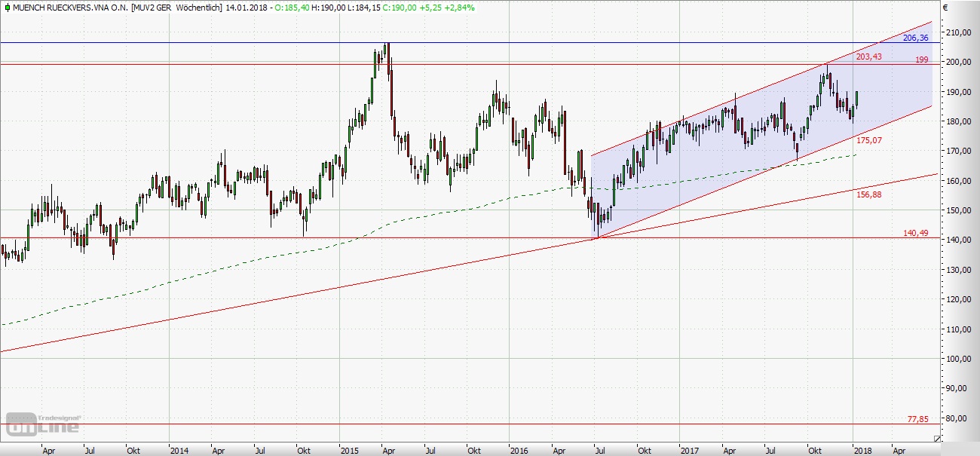Click the 2017 marker on the time axis

click(691, 451)
